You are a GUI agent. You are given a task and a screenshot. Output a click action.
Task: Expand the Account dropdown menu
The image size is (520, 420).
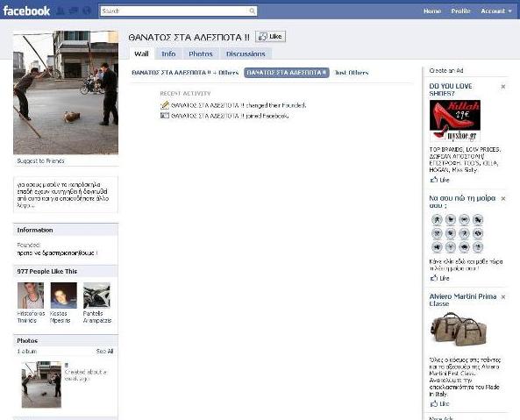496,11
